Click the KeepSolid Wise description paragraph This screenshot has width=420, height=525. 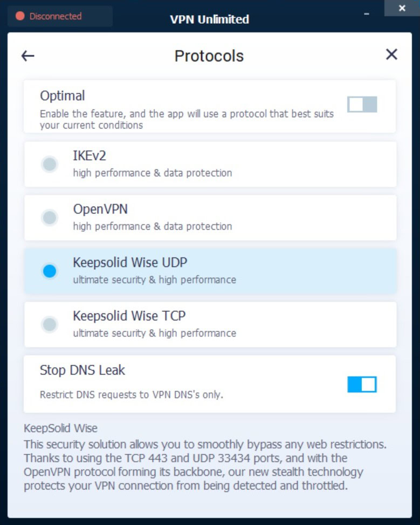point(205,464)
